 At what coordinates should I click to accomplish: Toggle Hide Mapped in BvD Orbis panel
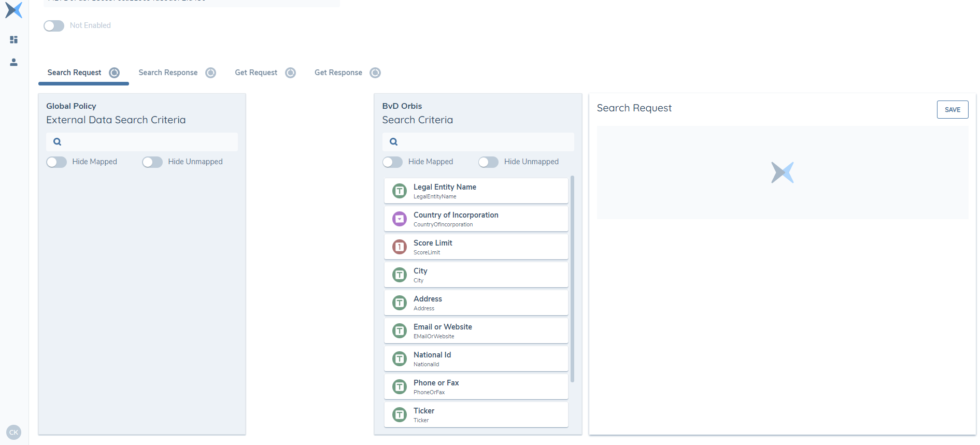(x=392, y=162)
